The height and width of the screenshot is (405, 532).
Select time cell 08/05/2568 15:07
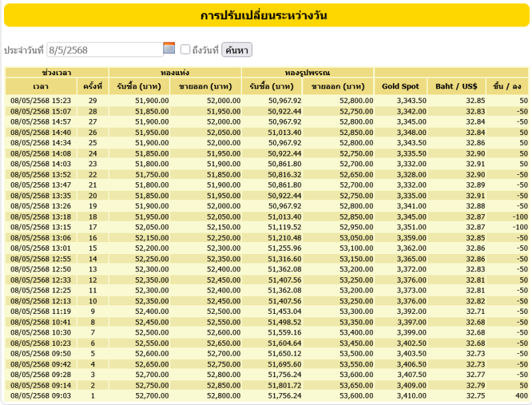[x=41, y=111]
